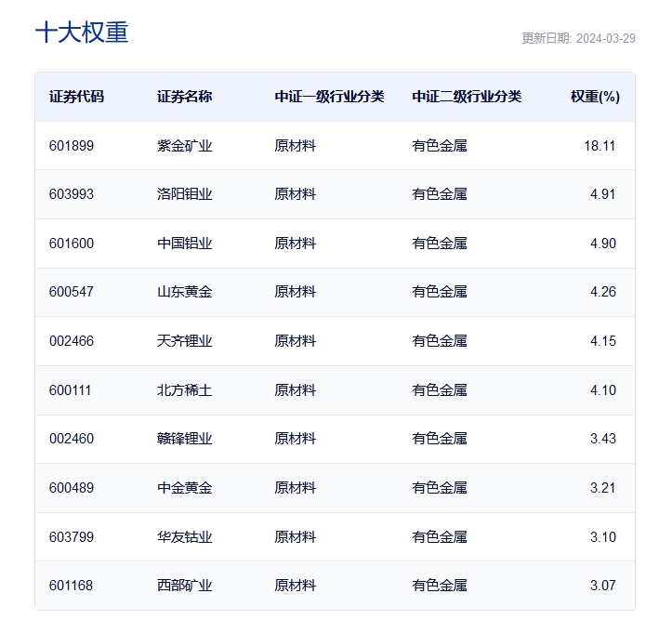The image size is (672, 633).
Task: Select 天齐锂业 in the table
Action: point(184,341)
